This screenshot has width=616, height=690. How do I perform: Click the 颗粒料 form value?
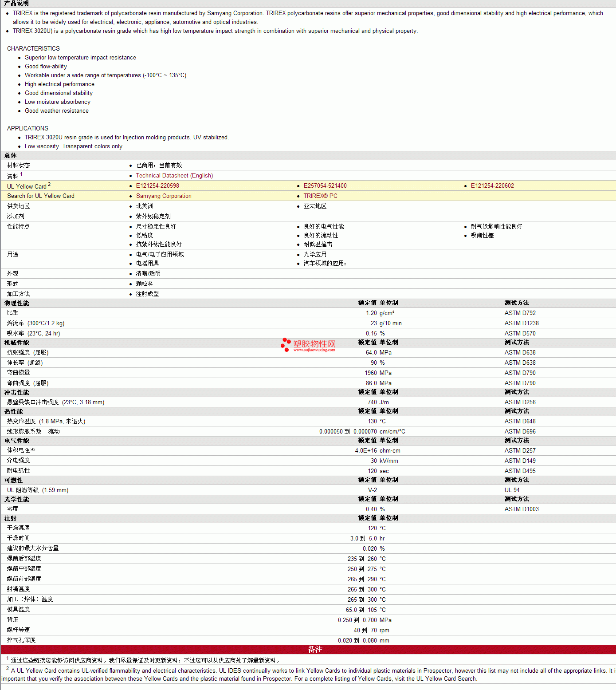(x=145, y=284)
